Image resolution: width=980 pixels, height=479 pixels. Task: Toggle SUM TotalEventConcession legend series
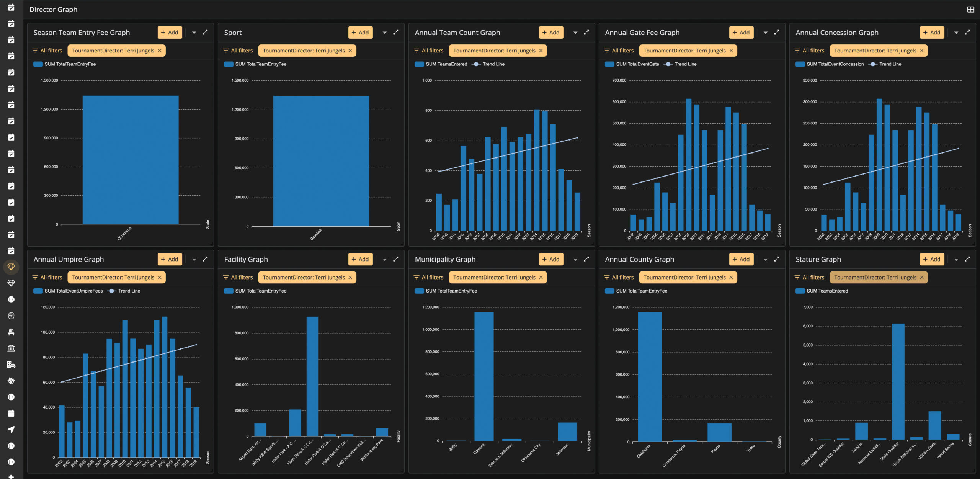[830, 64]
